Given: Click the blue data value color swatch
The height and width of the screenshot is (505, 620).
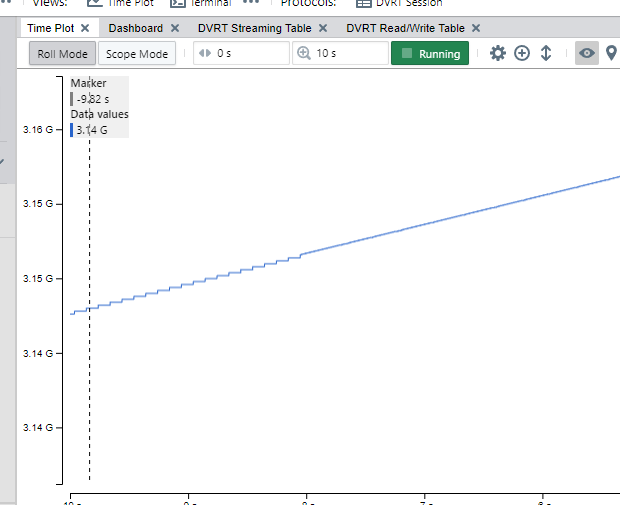Looking at the screenshot, I should [x=72, y=130].
